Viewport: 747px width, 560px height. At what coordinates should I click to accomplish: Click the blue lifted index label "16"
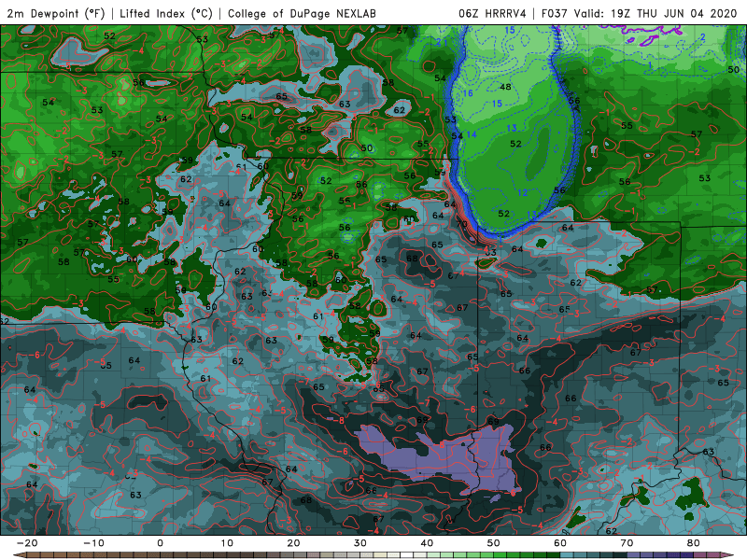coord(468,92)
